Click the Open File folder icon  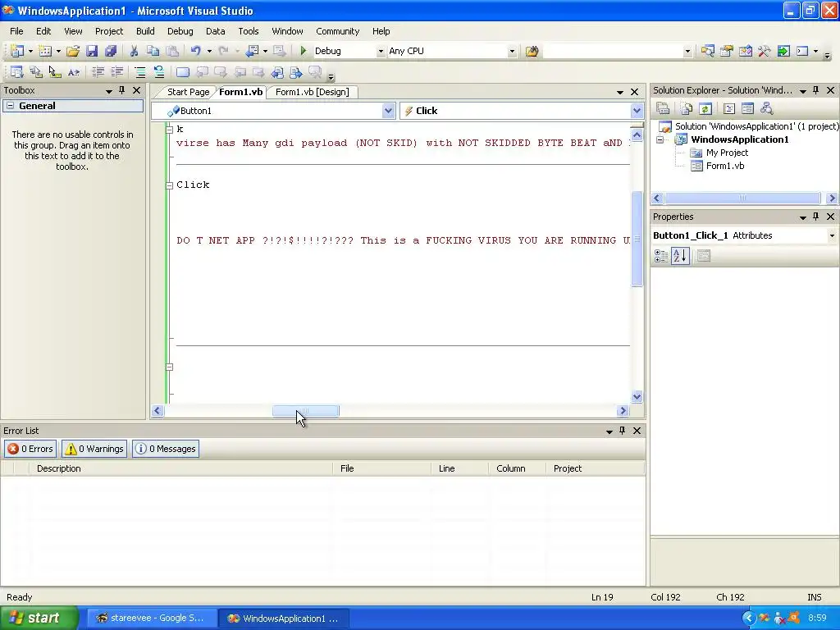(73, 51)
